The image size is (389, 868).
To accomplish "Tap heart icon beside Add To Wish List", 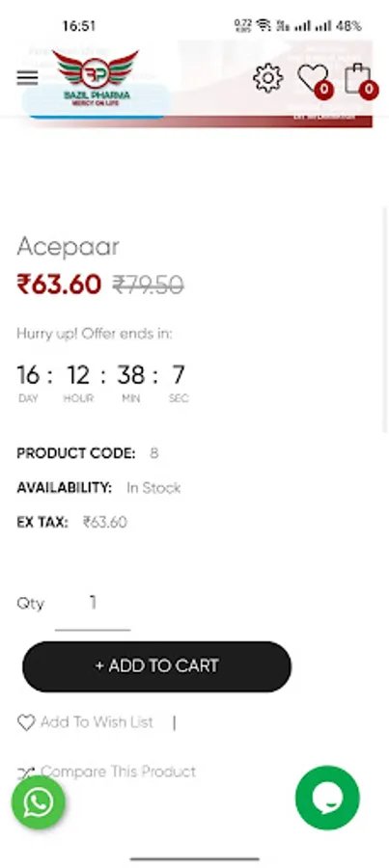I will tap(26, 722).
